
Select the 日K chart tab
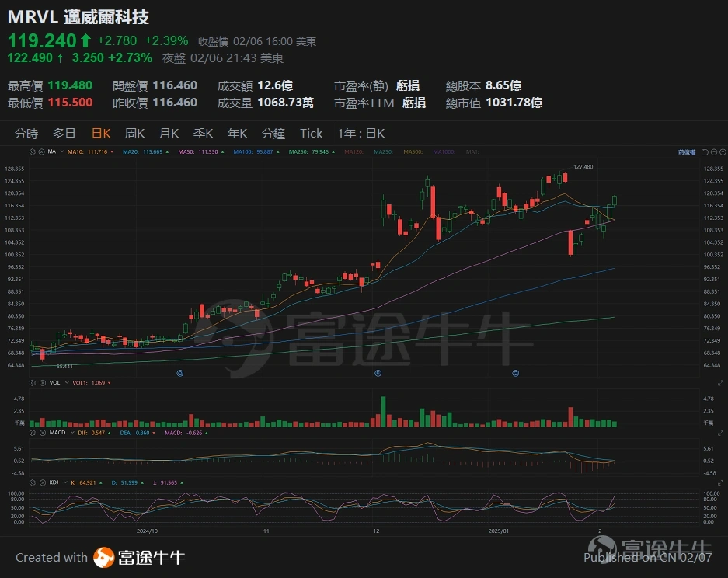(x=101, y=134)
